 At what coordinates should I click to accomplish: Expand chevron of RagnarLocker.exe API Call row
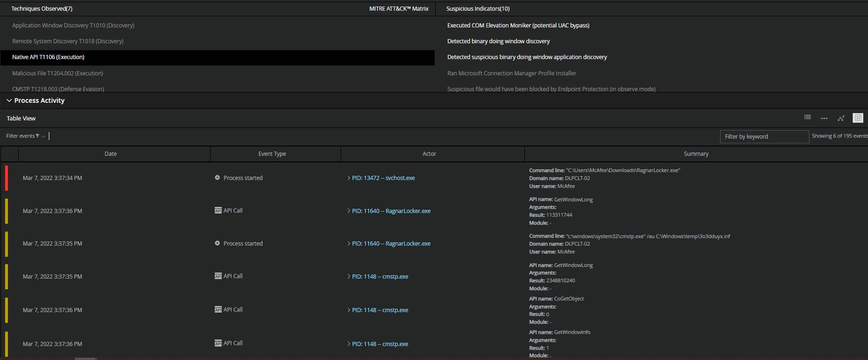click(349, 211)
